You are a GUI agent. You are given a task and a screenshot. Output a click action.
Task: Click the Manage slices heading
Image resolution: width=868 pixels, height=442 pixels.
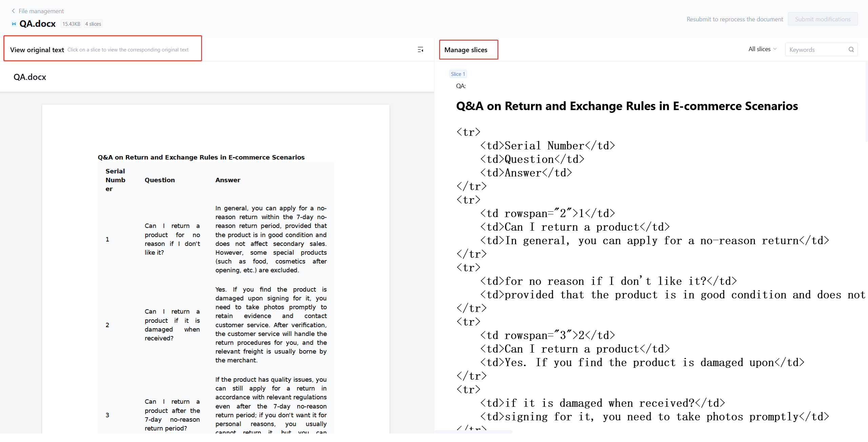[x=466, y=50]
